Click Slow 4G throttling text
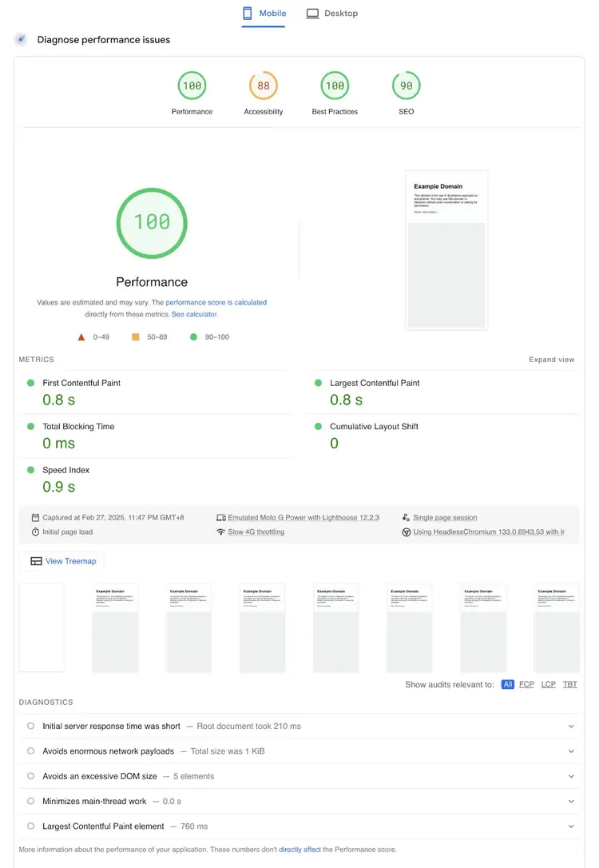Viewport: 599px width, 868px height. tap(256, 532)
